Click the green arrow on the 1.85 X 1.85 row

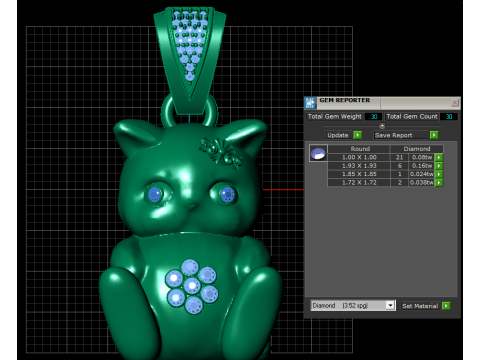point(439,174)
